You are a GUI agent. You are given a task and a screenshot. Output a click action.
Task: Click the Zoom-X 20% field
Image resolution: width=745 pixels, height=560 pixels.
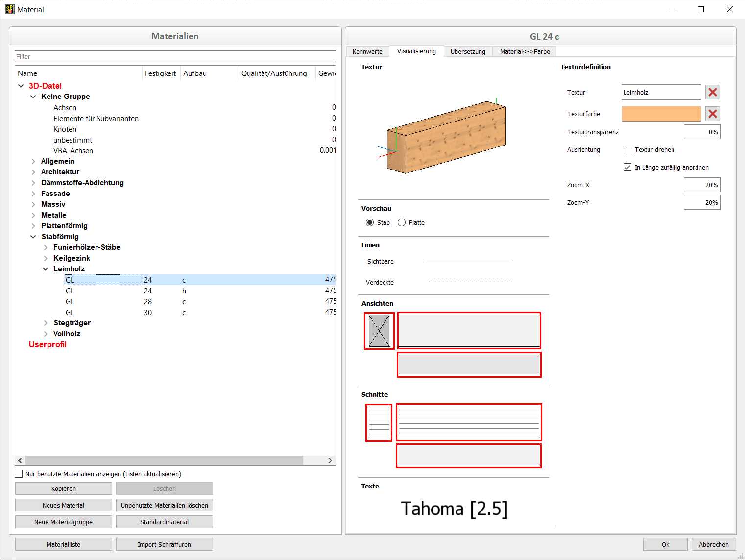coord(702,185)
